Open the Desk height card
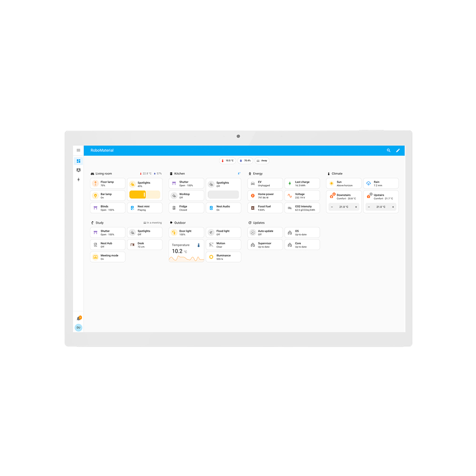The width and height of the screenshot is (476, 476). [x=145, y=245]
